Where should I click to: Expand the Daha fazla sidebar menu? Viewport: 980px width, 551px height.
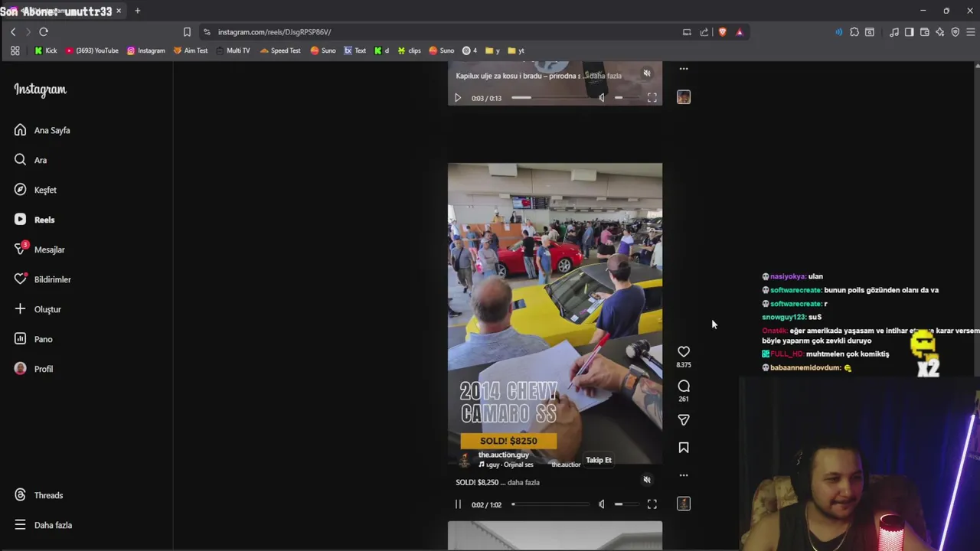(x=43, y=525)
